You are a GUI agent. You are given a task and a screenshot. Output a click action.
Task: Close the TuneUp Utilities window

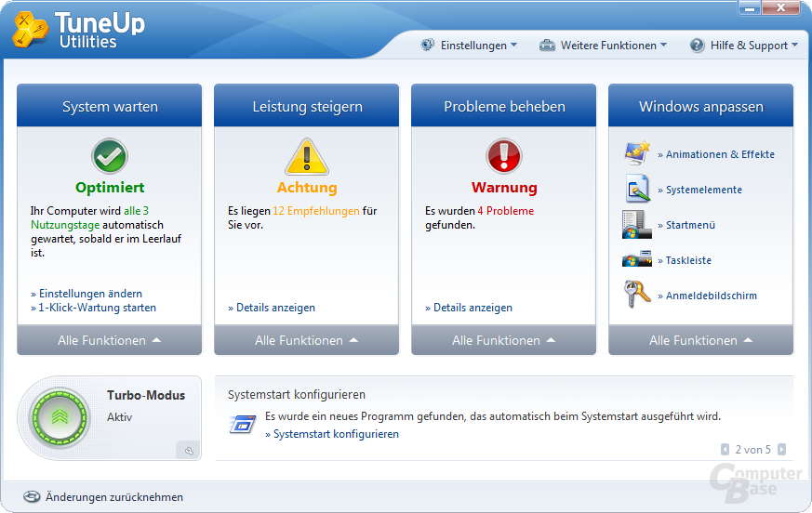point(781,7)
